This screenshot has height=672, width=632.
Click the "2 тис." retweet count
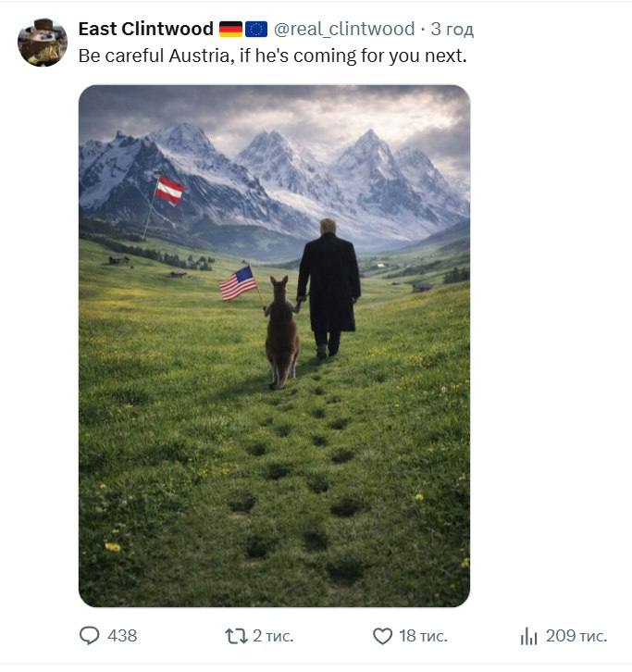point(273,636)
